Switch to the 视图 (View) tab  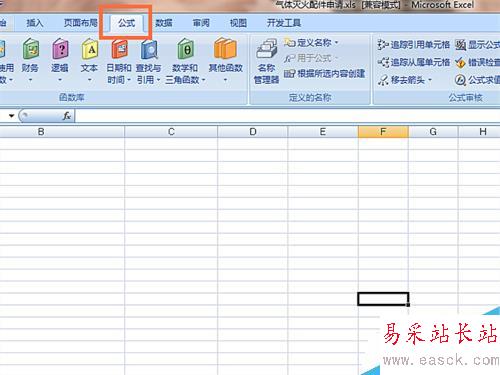click(238, 23)
